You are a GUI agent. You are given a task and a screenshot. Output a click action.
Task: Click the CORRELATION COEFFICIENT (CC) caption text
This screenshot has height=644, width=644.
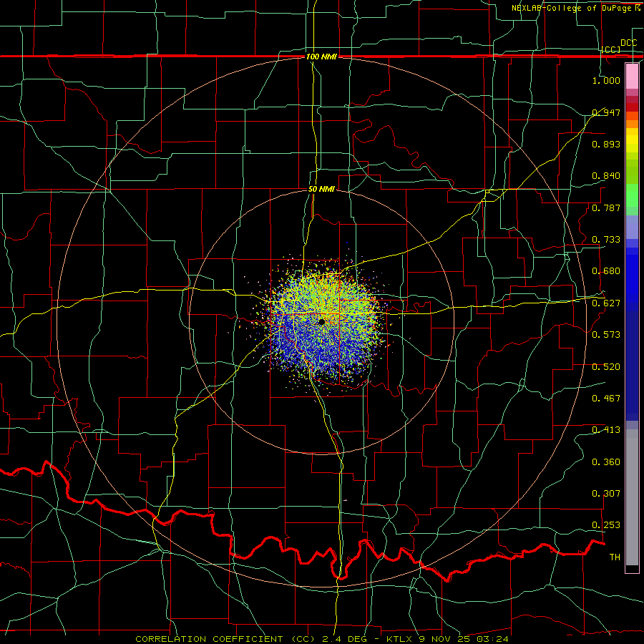click(225, 639)
